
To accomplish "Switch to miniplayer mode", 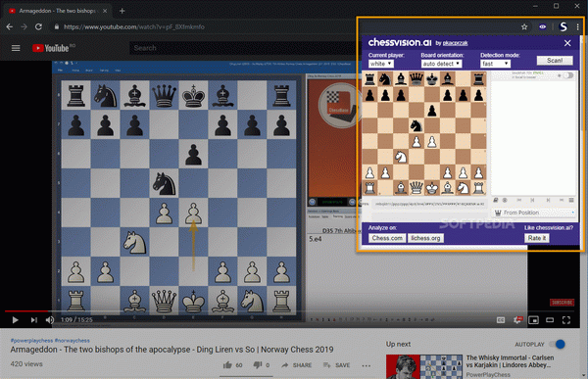I will pyautogui.click(x=533, y=320).
